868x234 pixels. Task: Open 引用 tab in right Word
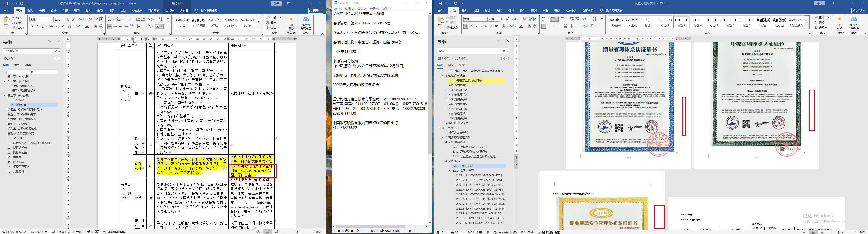click(x=511, y=11)
